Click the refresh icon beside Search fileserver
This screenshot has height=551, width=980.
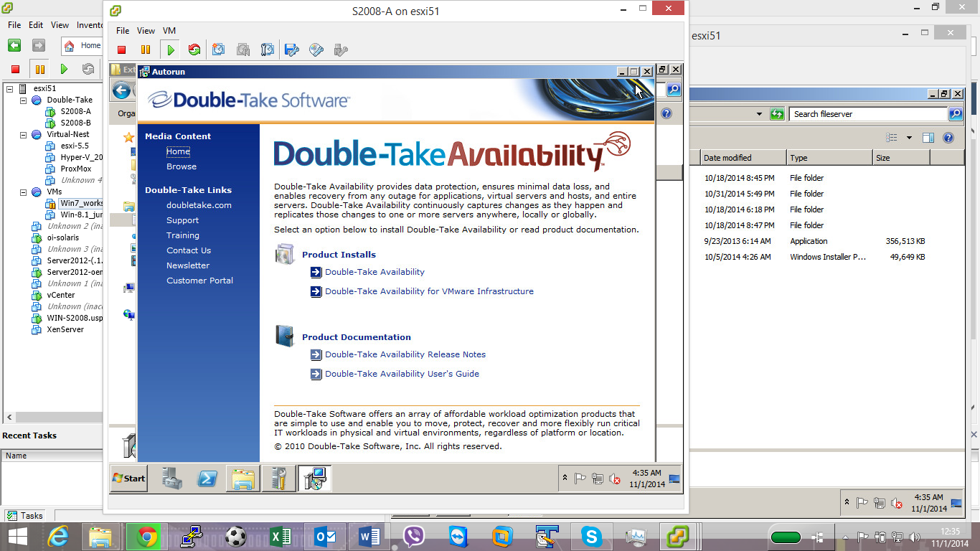tap(777, 114)
